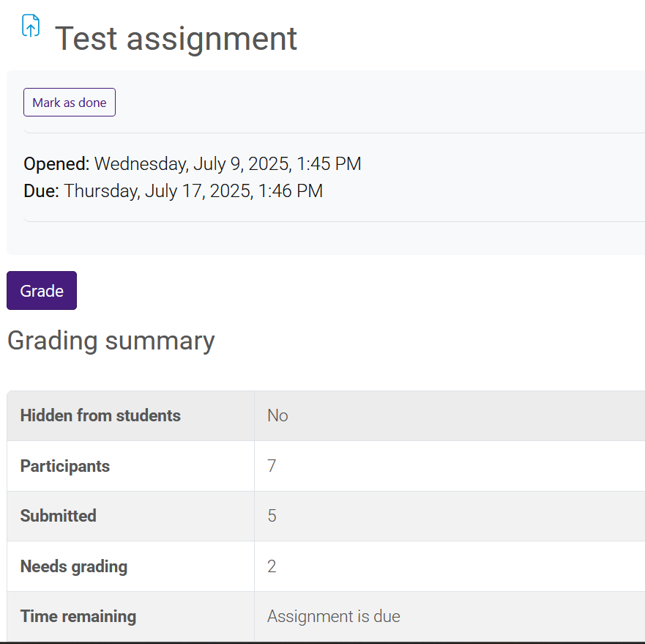Screen dimensions: 645x644
Task: Click the Test assignment heading
Action: coord(176,38)
